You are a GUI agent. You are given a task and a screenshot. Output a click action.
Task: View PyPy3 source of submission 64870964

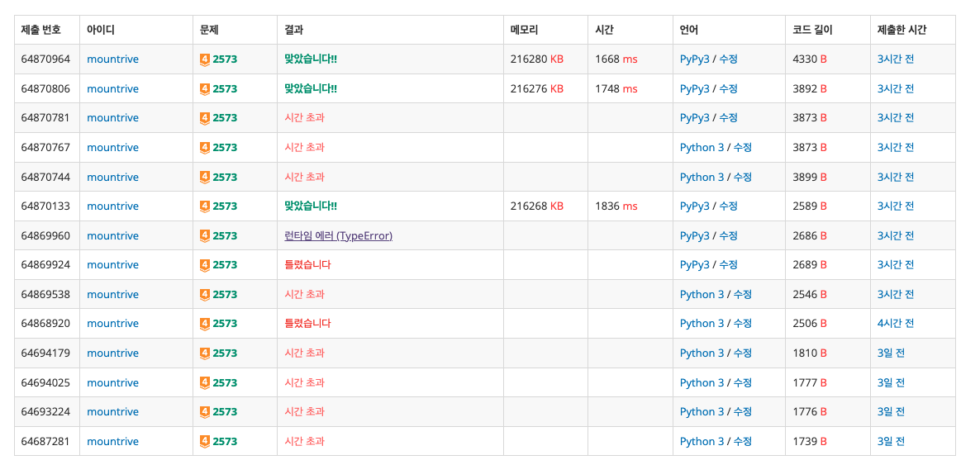pyautogui.click(x=694, y=59)
